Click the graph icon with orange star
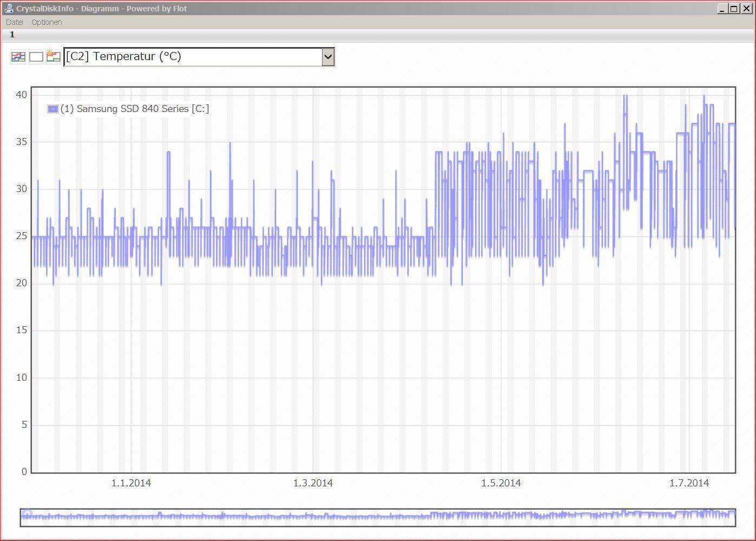This screenshot has width=756, height=541. tap(53, 56)
